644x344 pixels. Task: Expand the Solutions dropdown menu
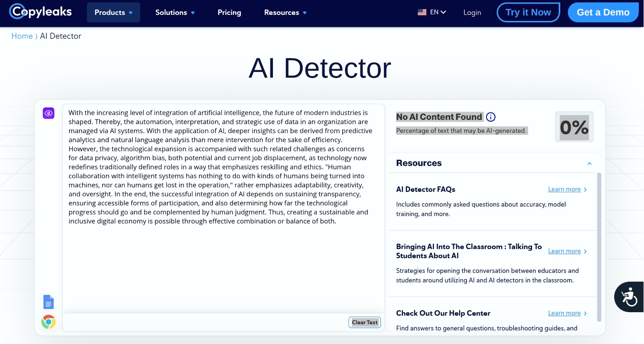[x=175, y=12]
